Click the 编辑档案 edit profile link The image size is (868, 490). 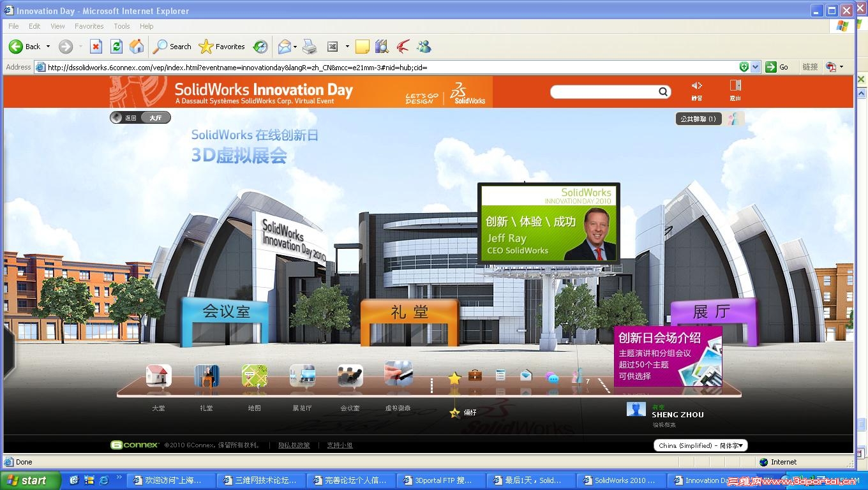pyautogui.click(x=664, y=425)
